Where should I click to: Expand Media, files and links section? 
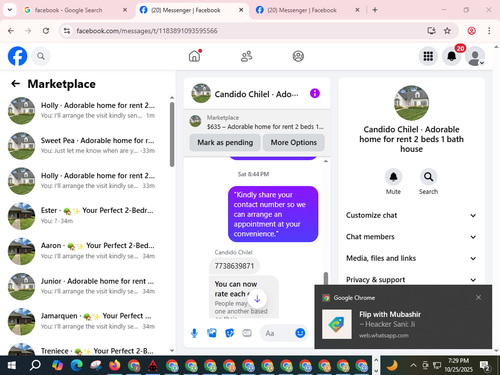411,258
